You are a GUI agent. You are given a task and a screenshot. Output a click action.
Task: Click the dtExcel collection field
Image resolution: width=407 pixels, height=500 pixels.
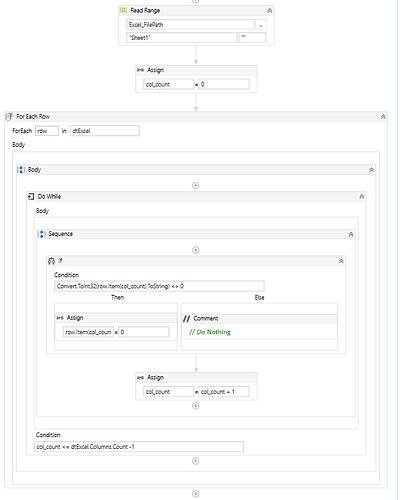pos(105,131)
